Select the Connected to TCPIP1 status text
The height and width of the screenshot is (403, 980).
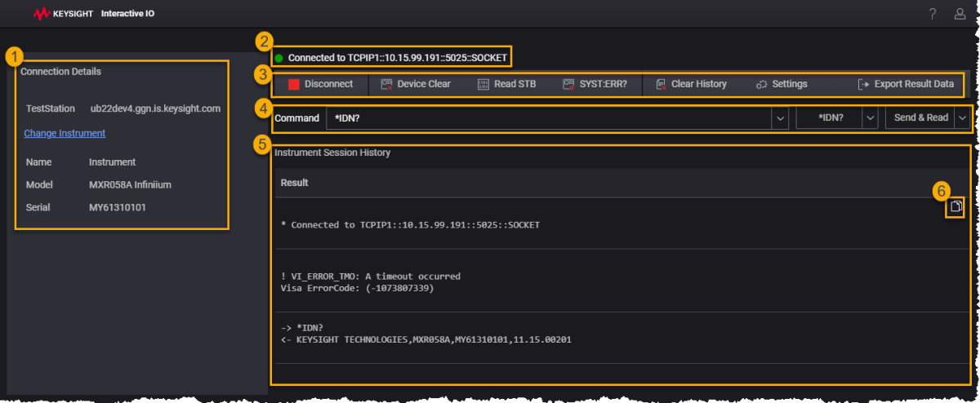398,58
